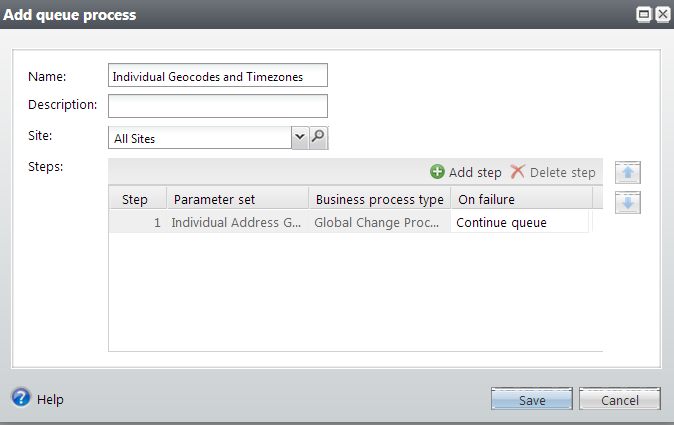Select the Individual Address parameter set row

click(236, 222)
